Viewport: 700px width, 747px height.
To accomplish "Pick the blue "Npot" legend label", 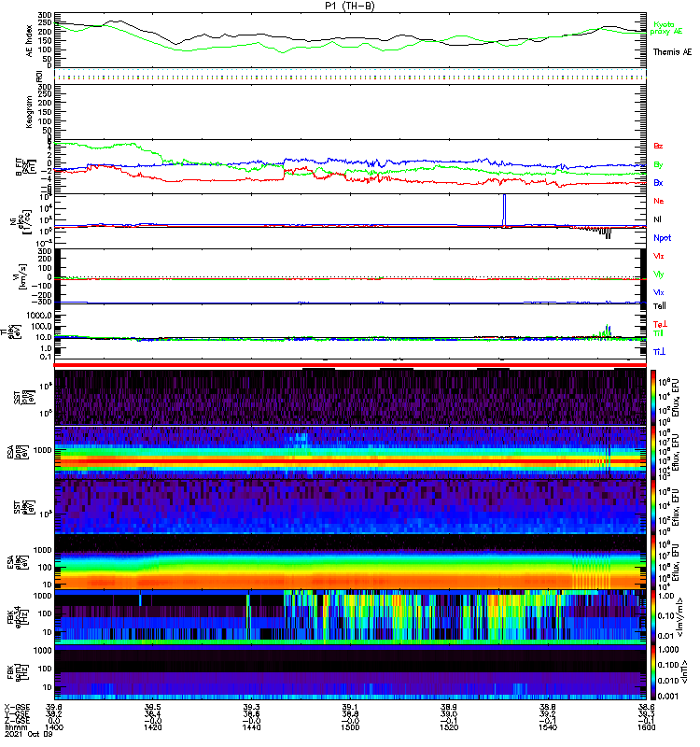I will click(662, 238).
